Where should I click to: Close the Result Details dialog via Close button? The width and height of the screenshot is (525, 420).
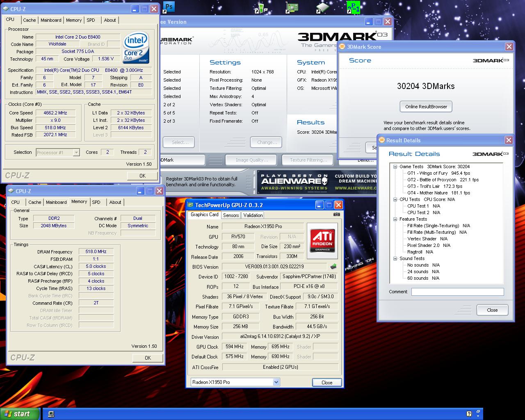click(x=492, y=310)
